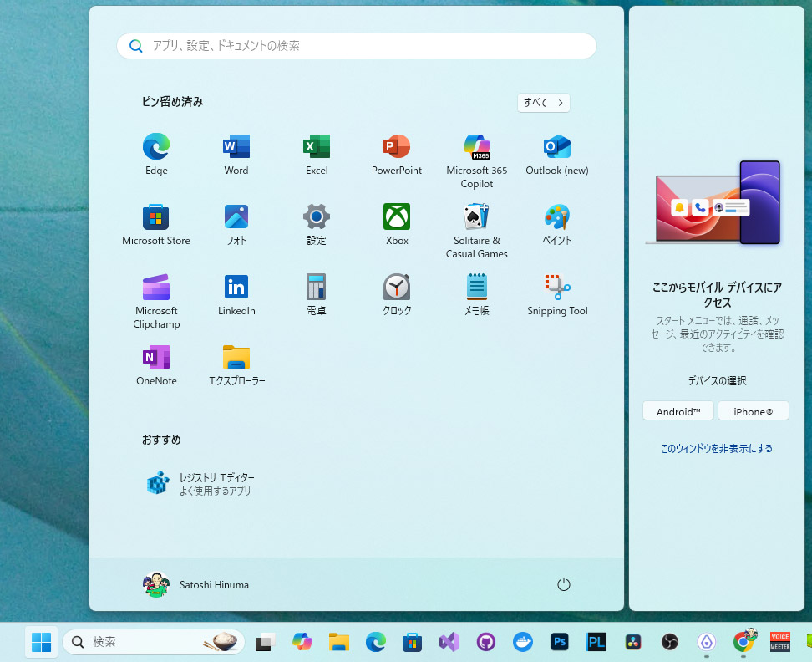Open Microsoft Clipchamp

pos(156,302)
